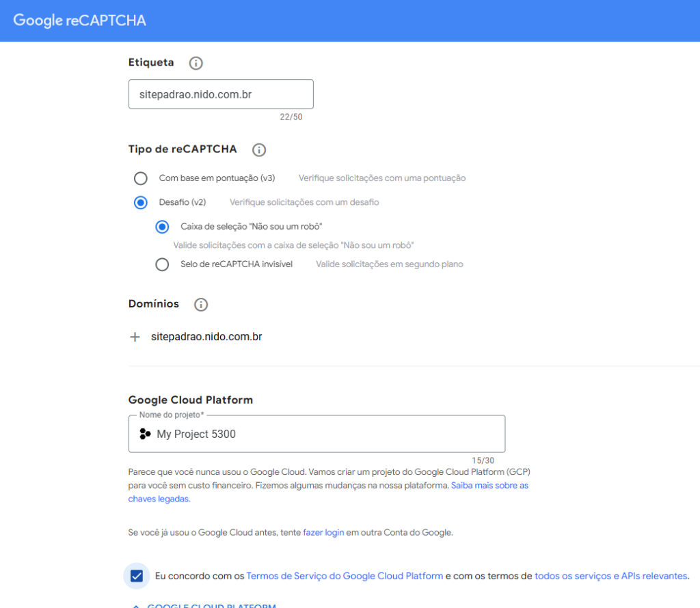Open 'Saiba mais sobre as chaves legadas' link
Viewport: 700px width, 608px height.
pyautogui.click(x=489, y=486)
